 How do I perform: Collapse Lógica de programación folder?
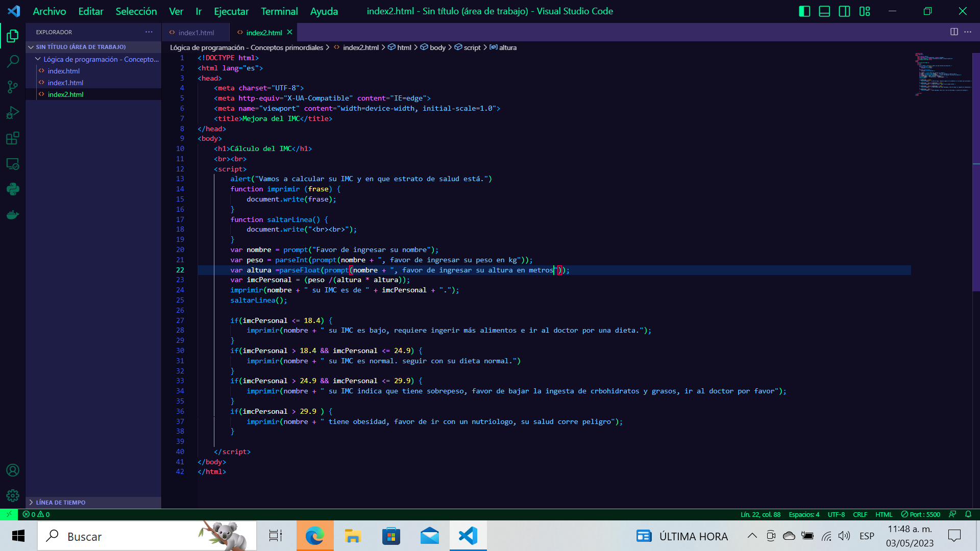coord(93,59)
